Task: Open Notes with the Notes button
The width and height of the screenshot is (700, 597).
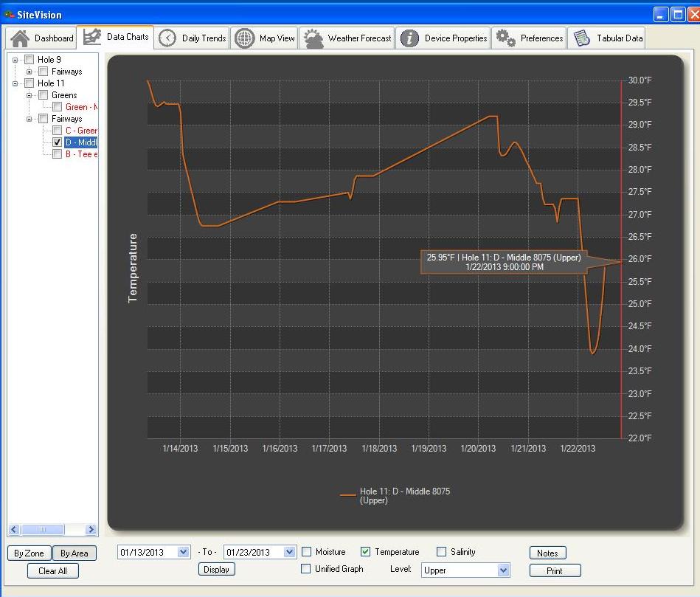Action: click(x=548, y=553)
